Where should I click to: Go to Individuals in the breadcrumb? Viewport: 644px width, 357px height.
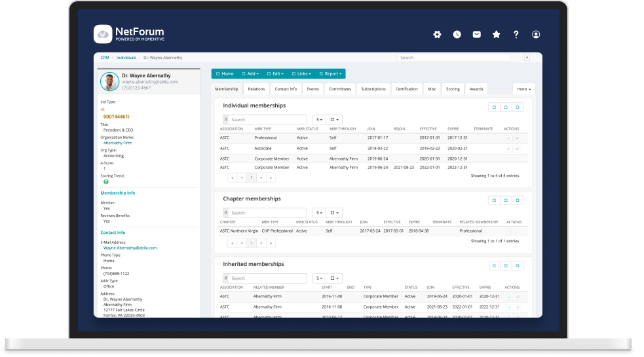126,58
